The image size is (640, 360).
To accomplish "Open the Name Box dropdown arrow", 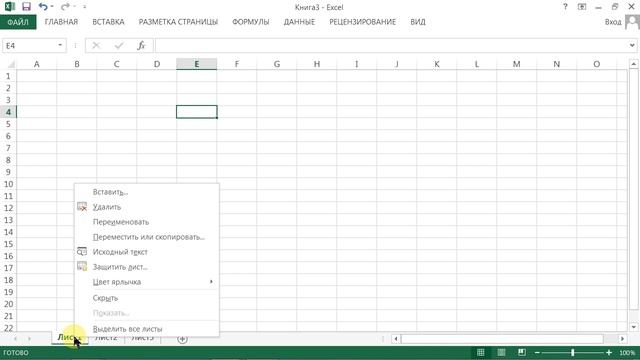I will pyautogui.click(x=60, y=45).
